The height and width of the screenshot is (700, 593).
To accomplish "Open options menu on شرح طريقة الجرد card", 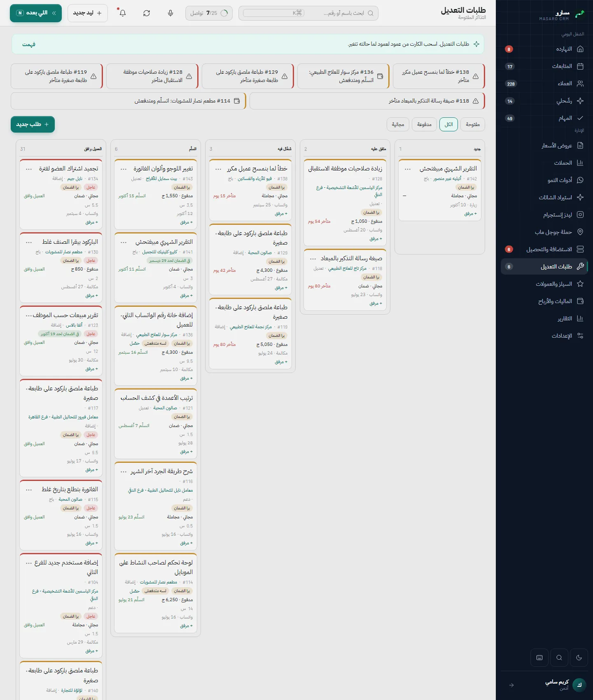I will pyautogui.click(x=124, y=471).
